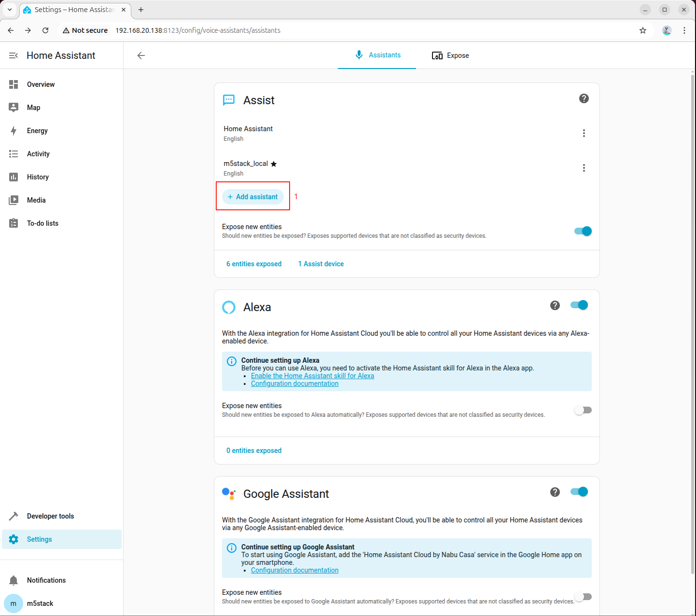Screen dimensions: 696x616
Task: Toggle Assist Expose new entities switch
Action: tap(583, 231)
